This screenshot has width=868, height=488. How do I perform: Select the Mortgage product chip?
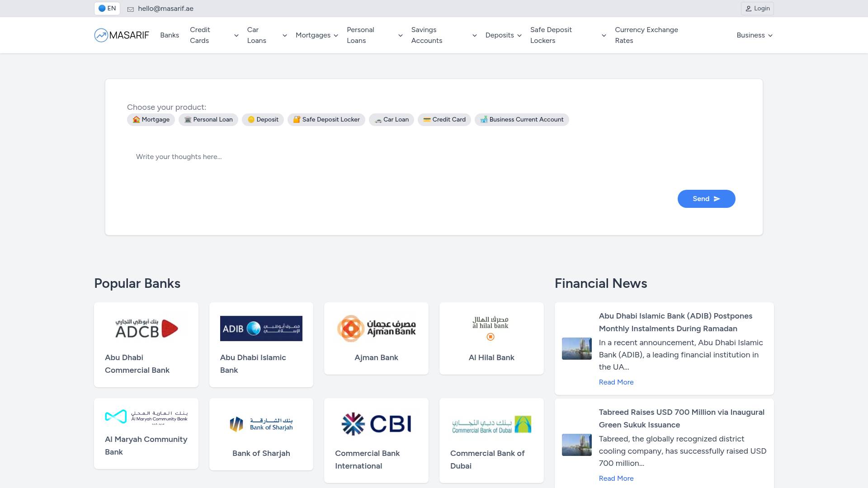click(x=151, y=120)
